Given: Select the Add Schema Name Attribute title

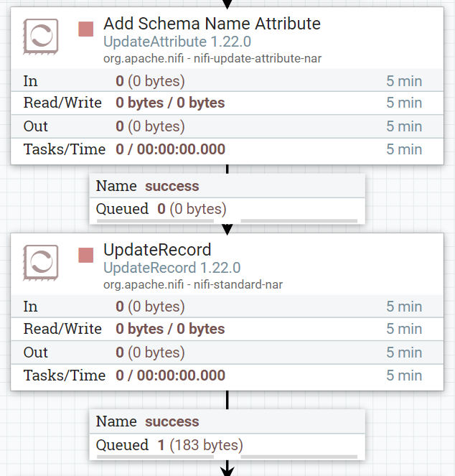Looking at the screenshot, I should pos(212,24).
